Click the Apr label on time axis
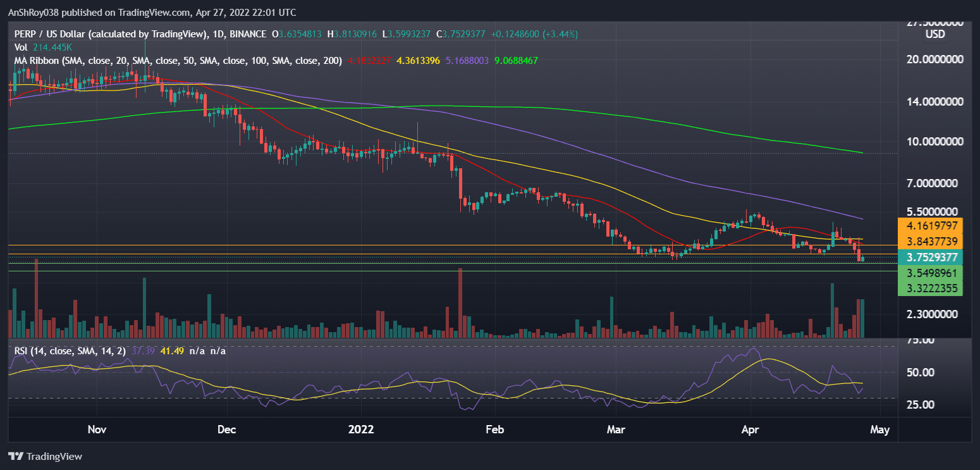This screenshot has height=470, width=980. coord(750,430)
